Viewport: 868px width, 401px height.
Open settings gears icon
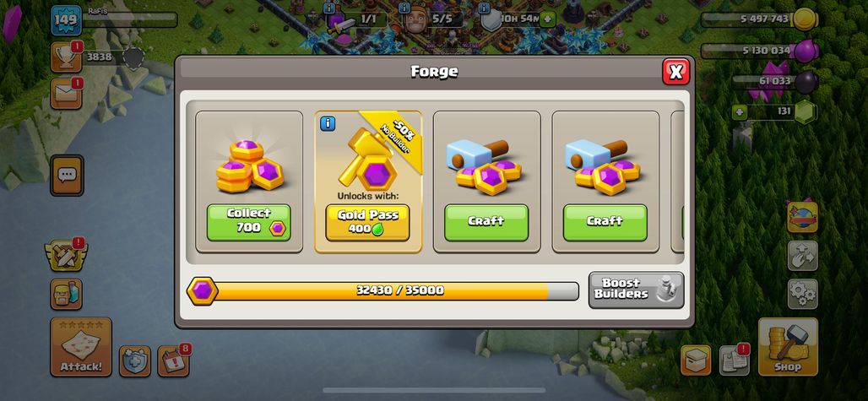click(x=803, y=294)
